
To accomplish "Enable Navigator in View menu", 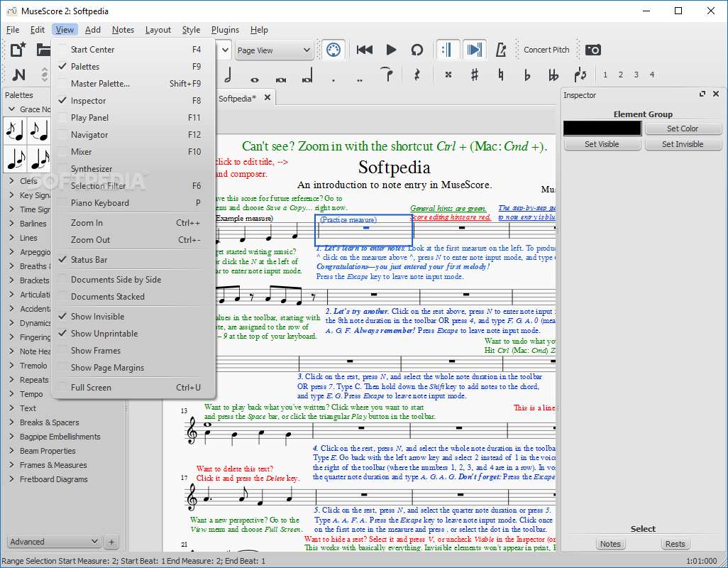I will (133, 135).
